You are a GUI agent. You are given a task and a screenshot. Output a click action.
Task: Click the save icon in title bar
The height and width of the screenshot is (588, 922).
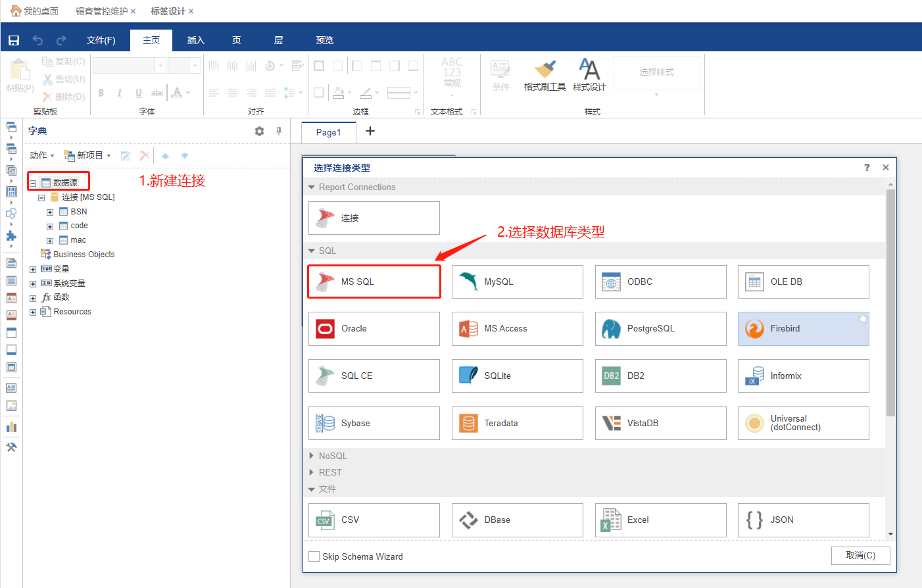14,41
